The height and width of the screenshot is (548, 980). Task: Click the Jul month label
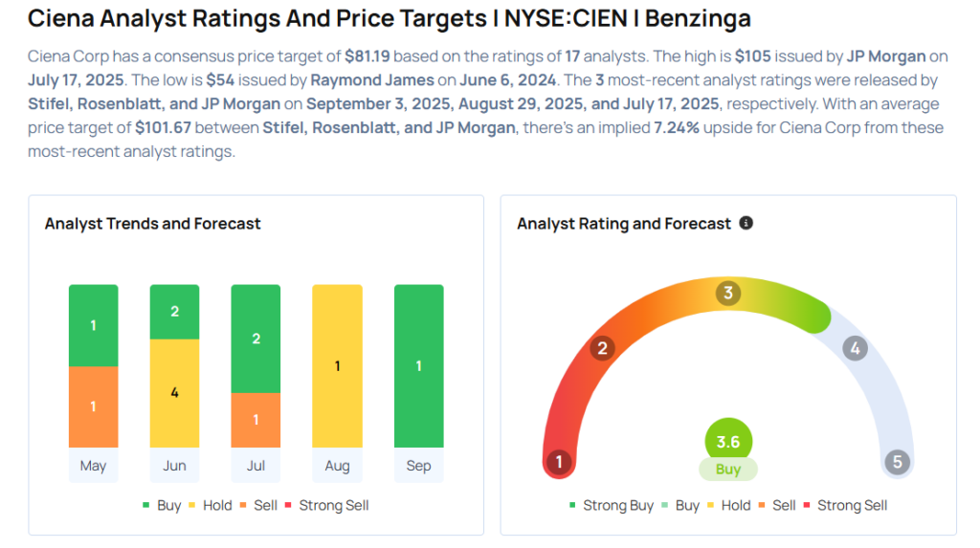pos(256,466)
